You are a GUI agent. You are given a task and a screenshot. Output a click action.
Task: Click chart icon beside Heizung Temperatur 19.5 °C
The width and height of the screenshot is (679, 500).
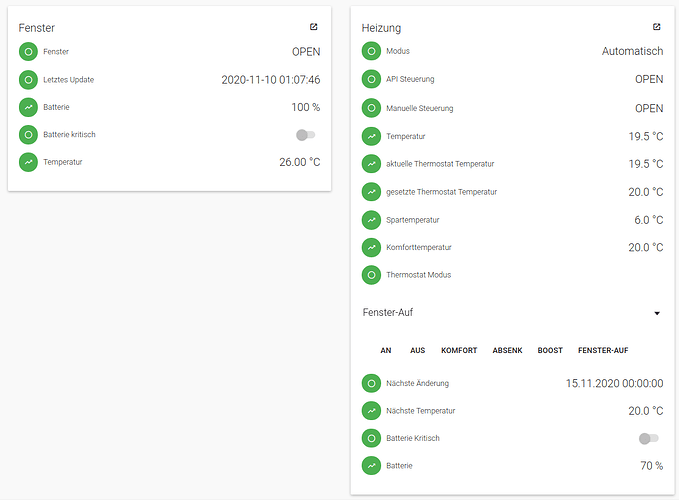pos(371,136)
